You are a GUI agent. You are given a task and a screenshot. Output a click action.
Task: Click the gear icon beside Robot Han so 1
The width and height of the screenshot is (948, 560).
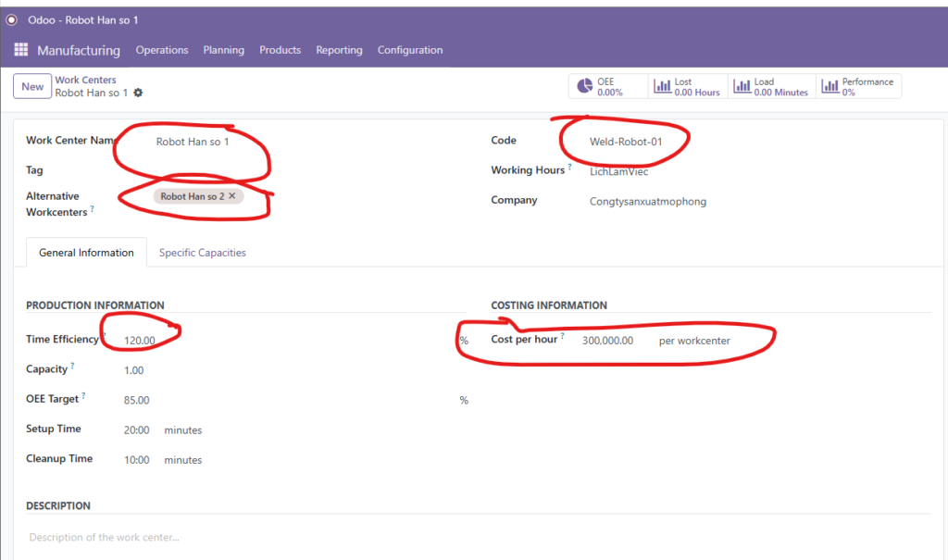point(139,93)
